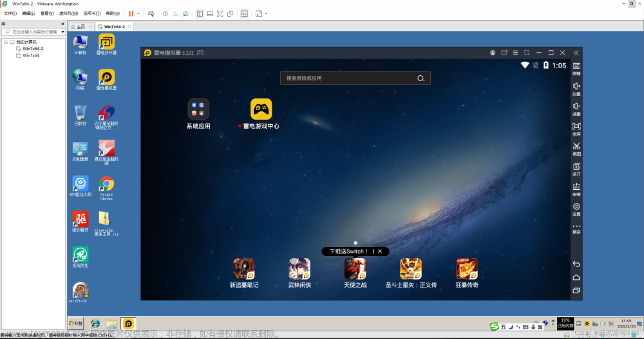Open the 文件 menu in VMware
The width and height of the screenshot is (644, 339).
(10, 14)
